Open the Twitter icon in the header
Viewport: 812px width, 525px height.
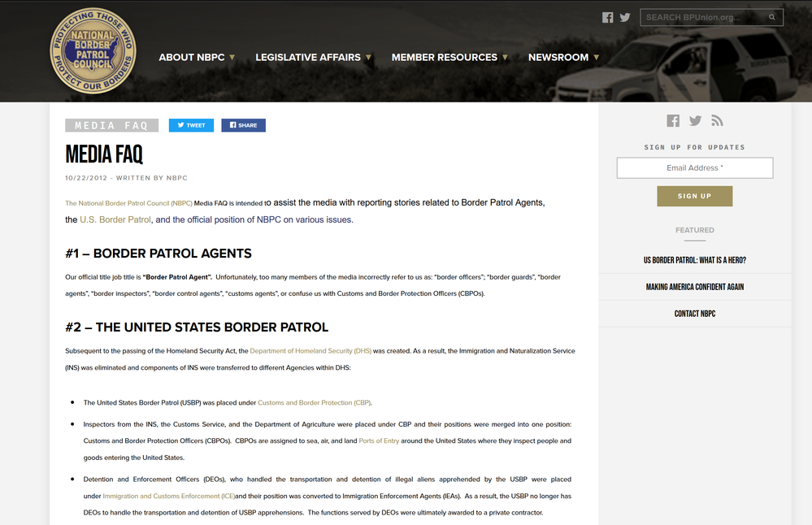tap(625, 18)
